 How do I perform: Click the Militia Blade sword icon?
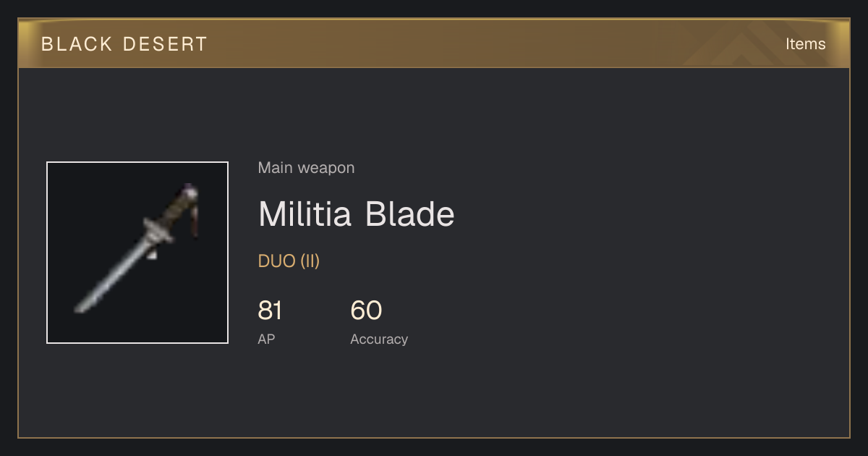coord(137,253)
